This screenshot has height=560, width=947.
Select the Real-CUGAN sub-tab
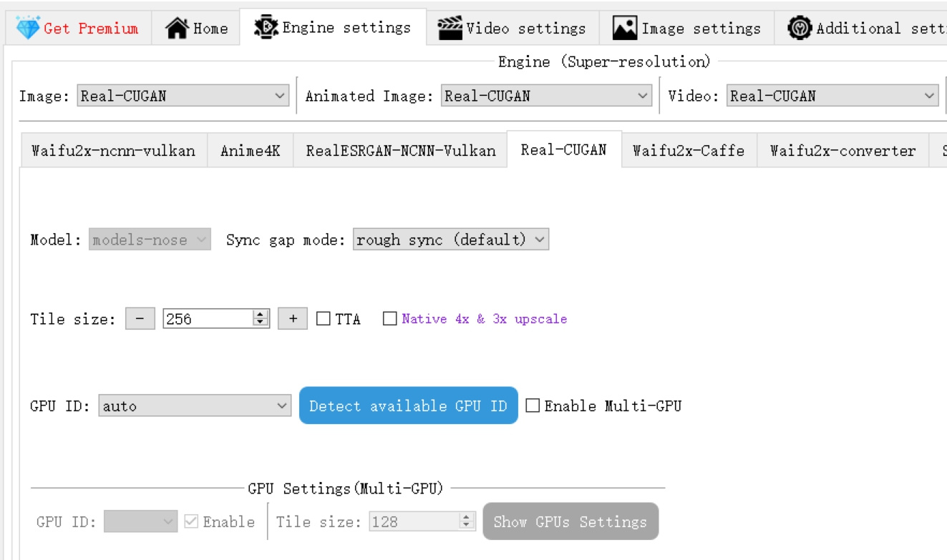[564, 149]
